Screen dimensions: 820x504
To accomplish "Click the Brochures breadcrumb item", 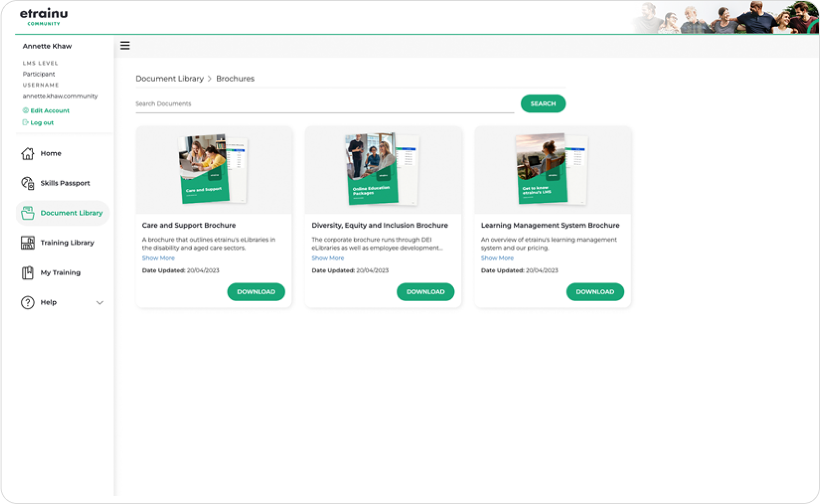I will [x=235, y=79].
